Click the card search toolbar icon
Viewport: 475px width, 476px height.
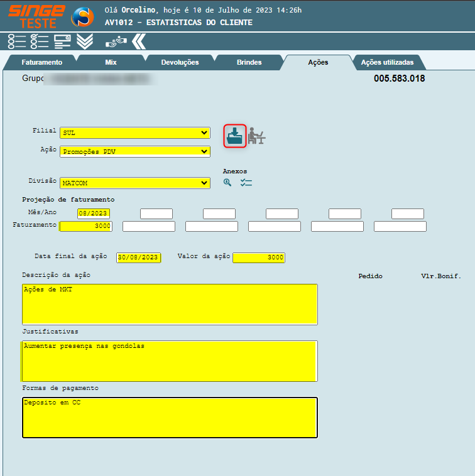tap(62, 41)
